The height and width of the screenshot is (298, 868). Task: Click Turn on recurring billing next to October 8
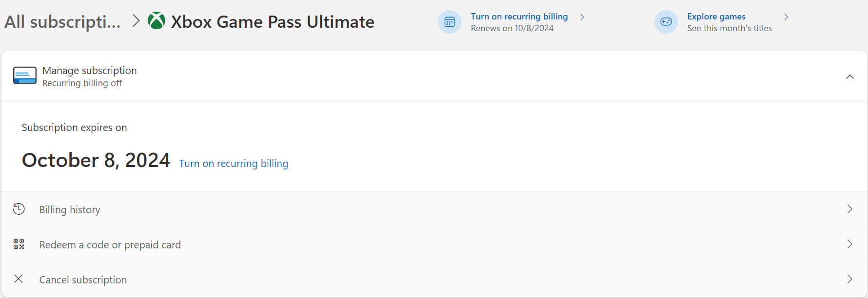[234, 164]
